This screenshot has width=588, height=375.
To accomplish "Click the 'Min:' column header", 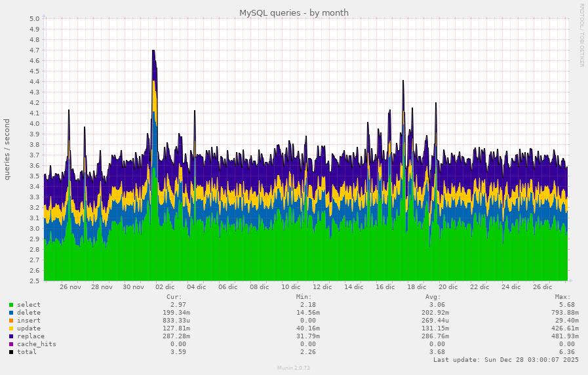I will (x=304, y=297).
